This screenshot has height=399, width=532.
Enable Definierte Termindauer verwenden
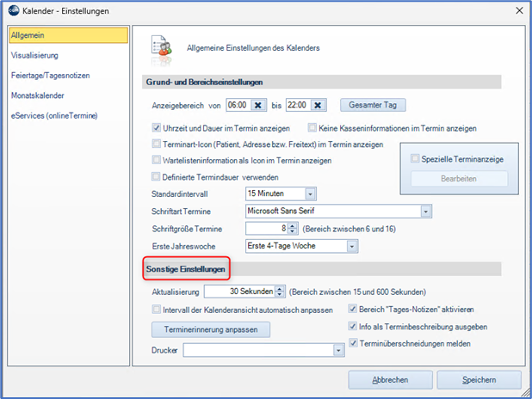(156, 176)
